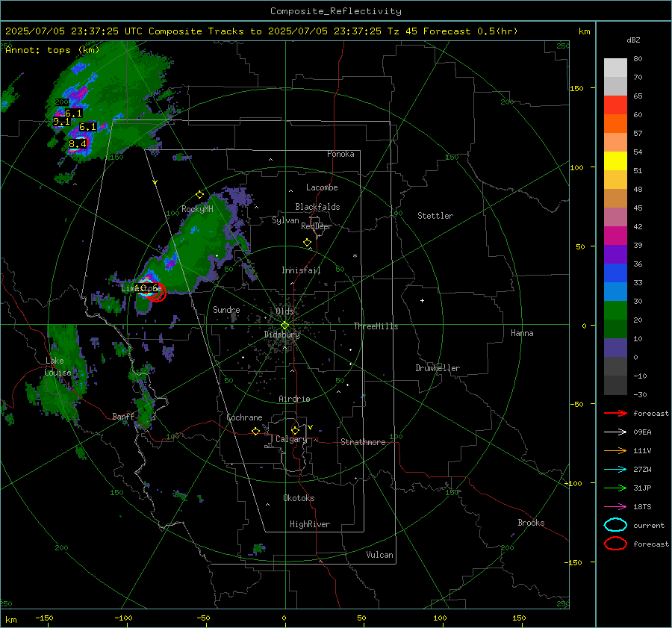Click the red forecast arrow in the legend
672x628 pixels.
[615, 413]
